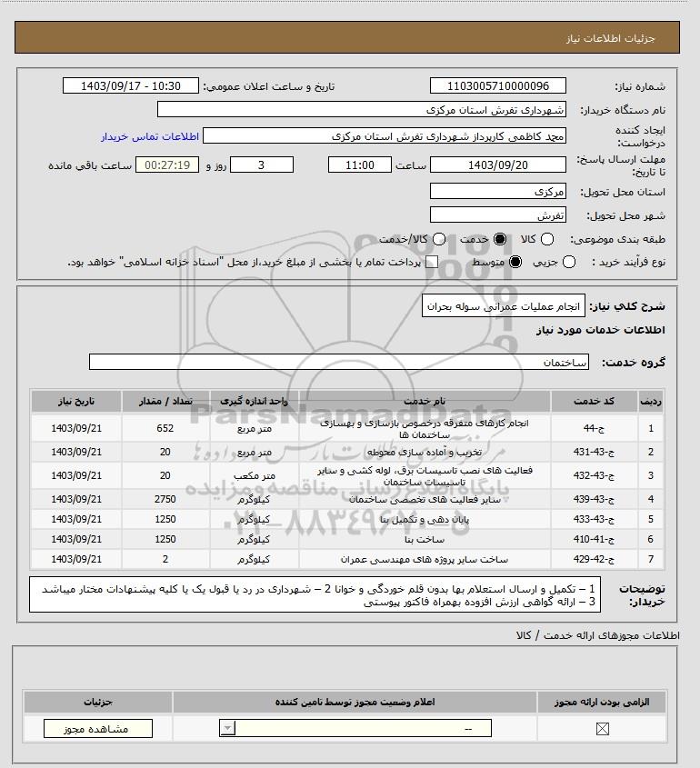
Task: Click the کد خدمت column header
Action: pos(594,401)
